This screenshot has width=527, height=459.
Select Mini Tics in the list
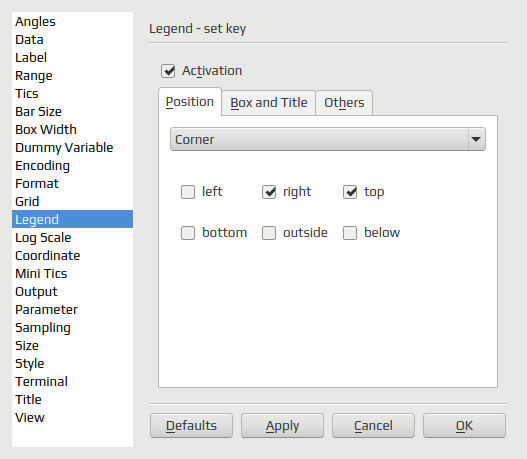(72, 274)
